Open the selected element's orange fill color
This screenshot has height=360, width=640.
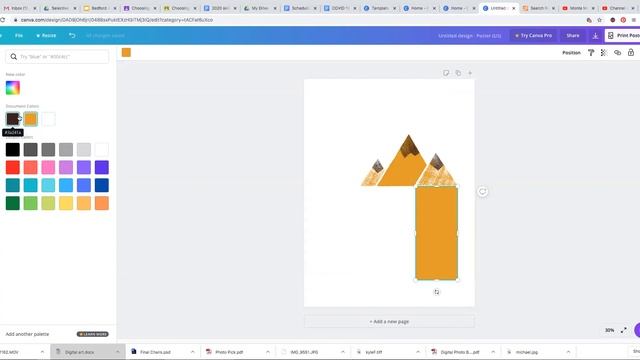126,52
